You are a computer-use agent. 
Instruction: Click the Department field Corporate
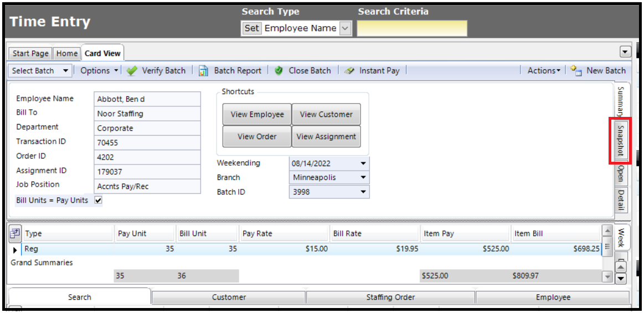[147, 128]
